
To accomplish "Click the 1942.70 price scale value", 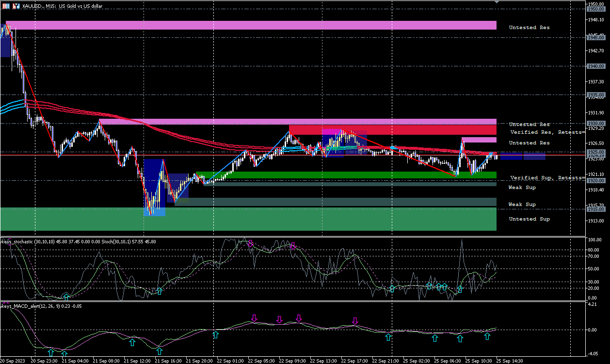I will pos(595,50).
